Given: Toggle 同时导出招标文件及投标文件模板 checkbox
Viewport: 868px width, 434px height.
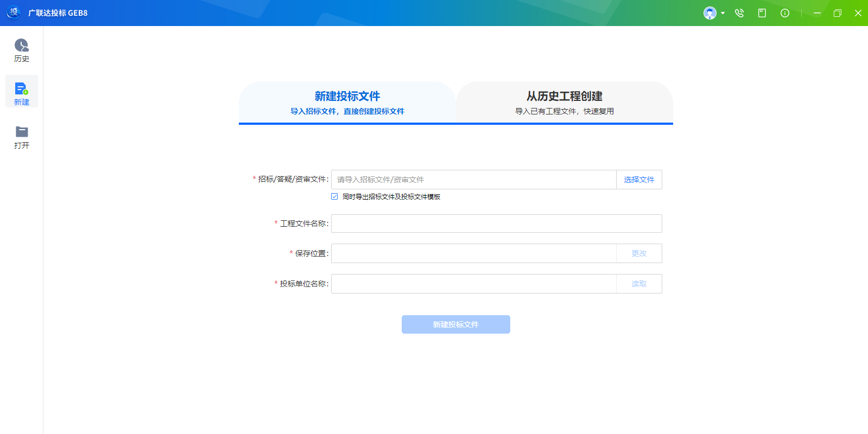Looking at the screenshot, I should point(334,196).
